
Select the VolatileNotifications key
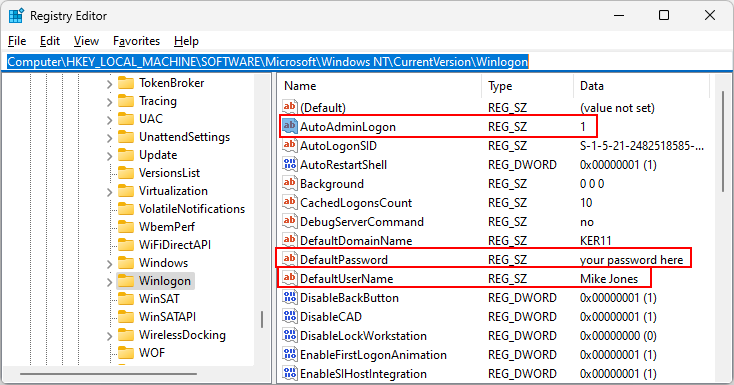(192, 209)
